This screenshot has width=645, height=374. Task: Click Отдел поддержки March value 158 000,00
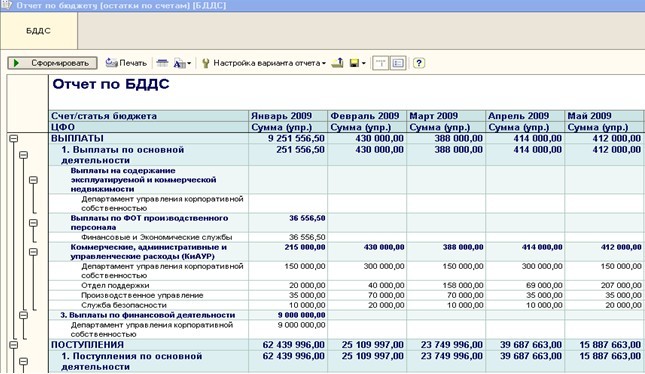[463, 285]
